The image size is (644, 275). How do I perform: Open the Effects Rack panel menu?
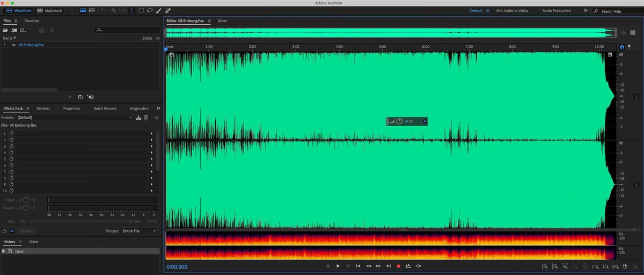tap(28, 108)
